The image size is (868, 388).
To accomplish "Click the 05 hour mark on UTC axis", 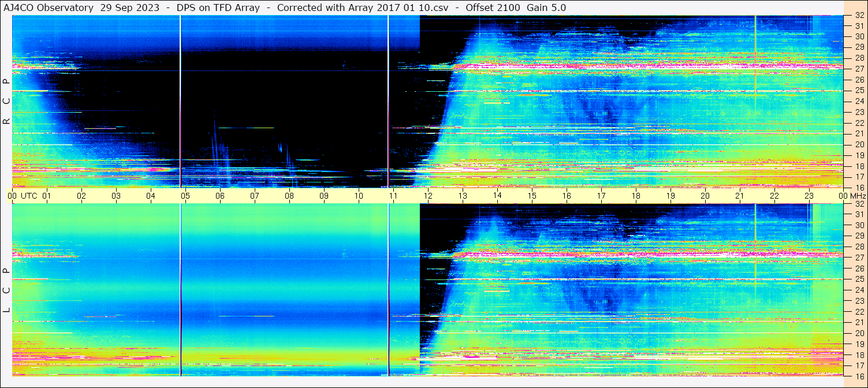I will click(x=185, y=196).
